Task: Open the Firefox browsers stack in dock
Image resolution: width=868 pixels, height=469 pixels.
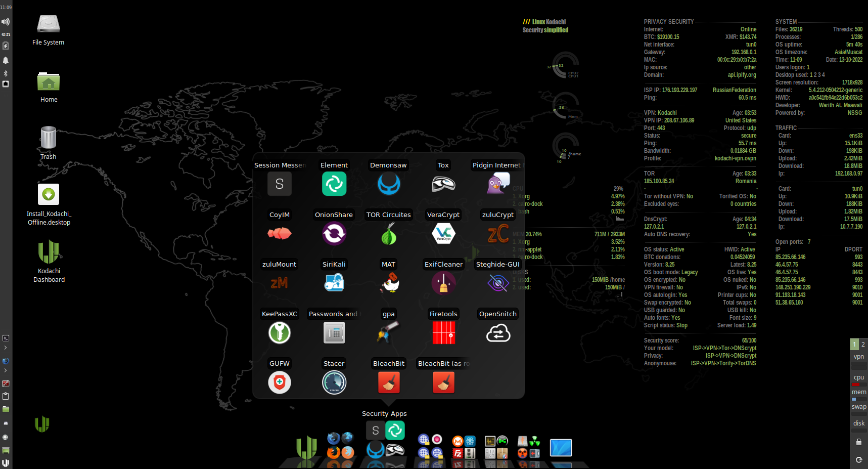Action: [340, 445]
